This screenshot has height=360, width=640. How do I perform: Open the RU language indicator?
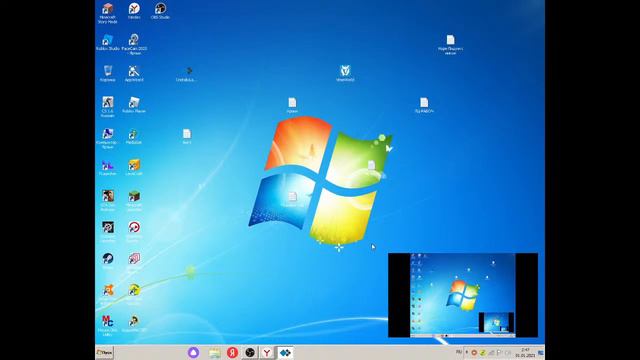coord(459,352)
